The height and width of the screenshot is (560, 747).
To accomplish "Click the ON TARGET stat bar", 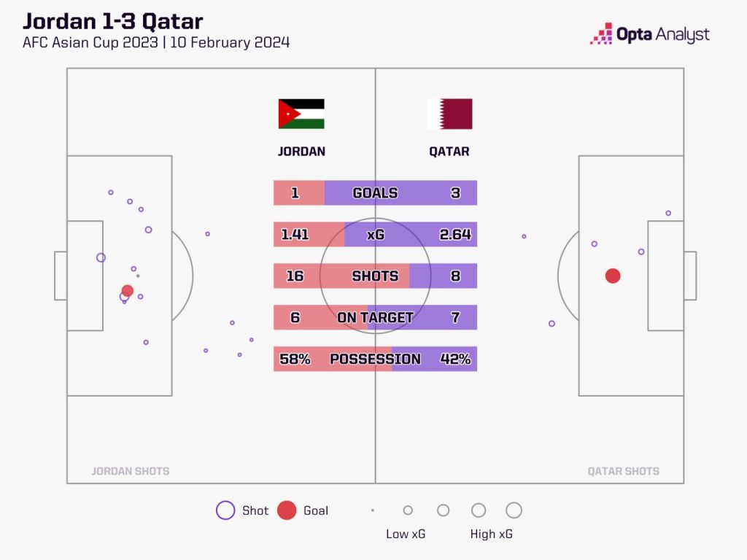I will point(375,317).
